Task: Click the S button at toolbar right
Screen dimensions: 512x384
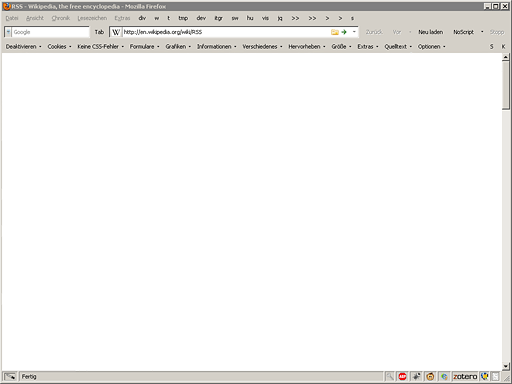Action: (491, 47)
